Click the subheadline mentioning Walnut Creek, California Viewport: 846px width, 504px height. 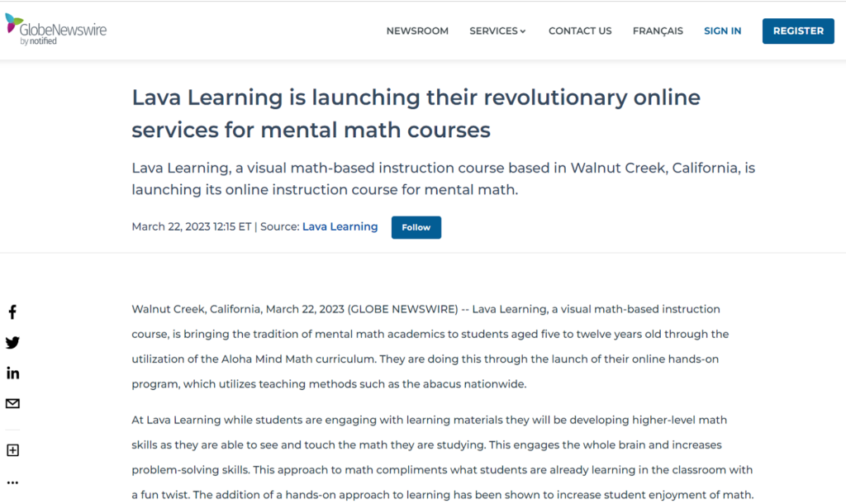[443, 178]
